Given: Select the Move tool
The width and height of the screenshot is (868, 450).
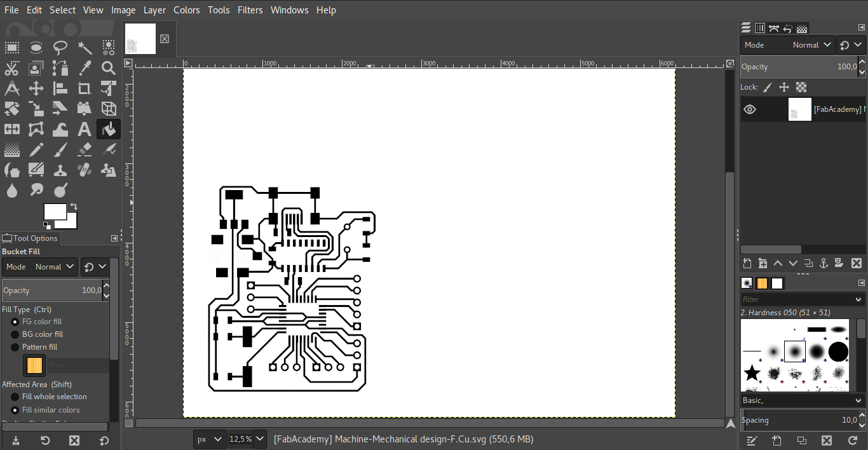Looking at the screenshot, I should [x=36, y=88].
